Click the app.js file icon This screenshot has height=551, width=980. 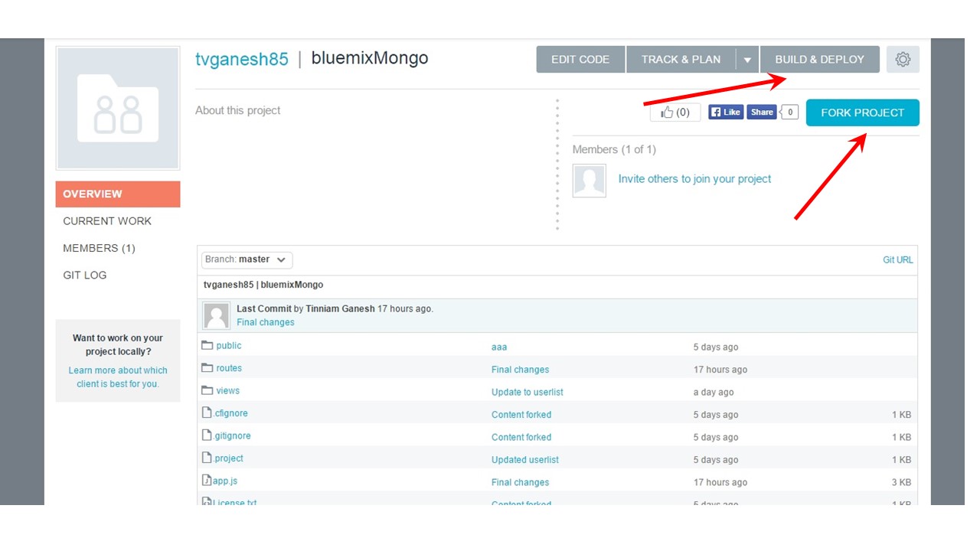click(x=207, y=481)
